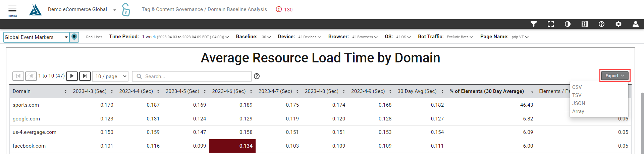Expand Demo eCommerce Global account dropdown
The height and width of the screenshot is (154, 644).
click(115, 10)
